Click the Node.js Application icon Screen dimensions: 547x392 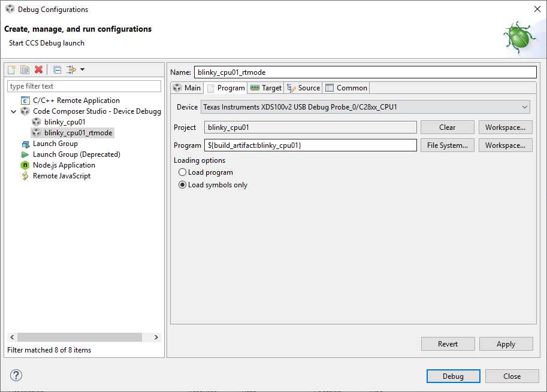coord(25,165)
